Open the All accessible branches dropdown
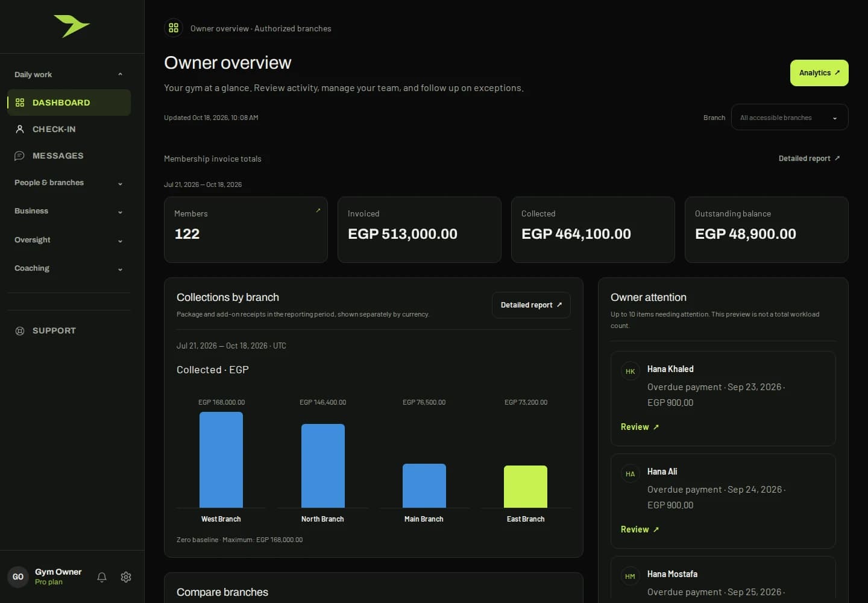Viewport: 868px width, 603px height. [x=790, y=117]
